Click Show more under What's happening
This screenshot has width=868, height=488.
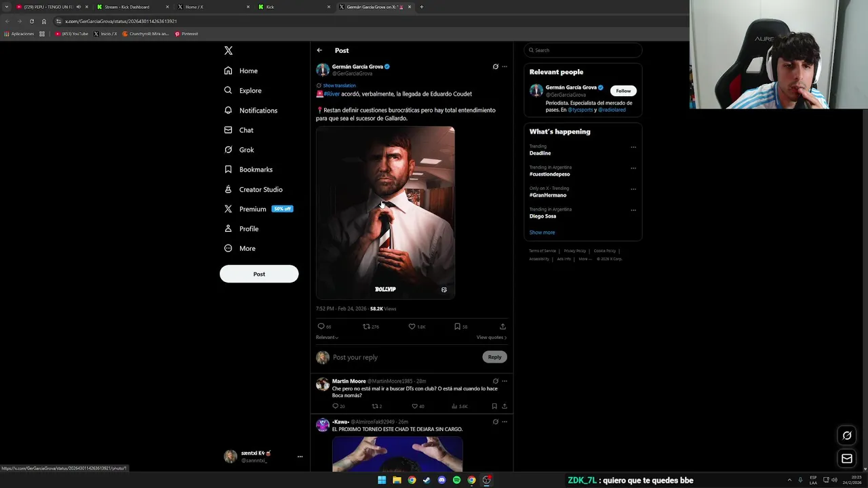click(542, 232)
